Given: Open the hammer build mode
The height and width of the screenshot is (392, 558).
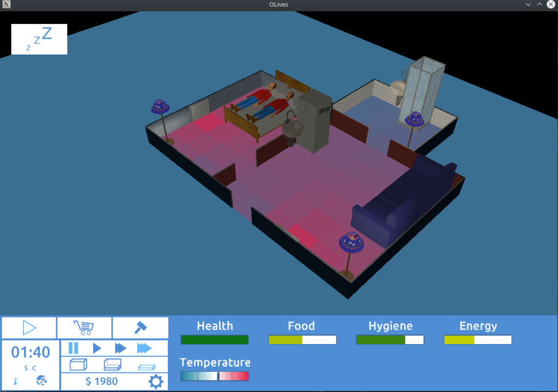Looking at the screenshot, I should coord(140,328).
